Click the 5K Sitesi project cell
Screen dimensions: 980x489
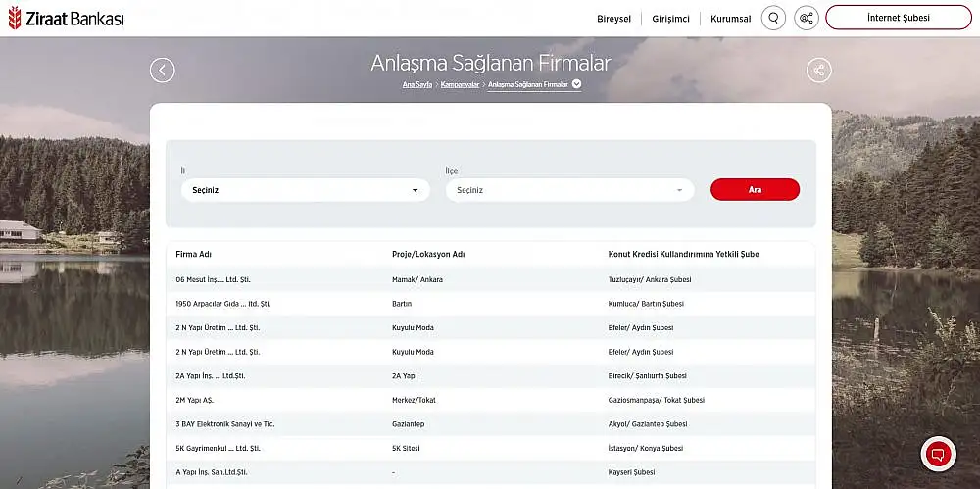point(406,449)
